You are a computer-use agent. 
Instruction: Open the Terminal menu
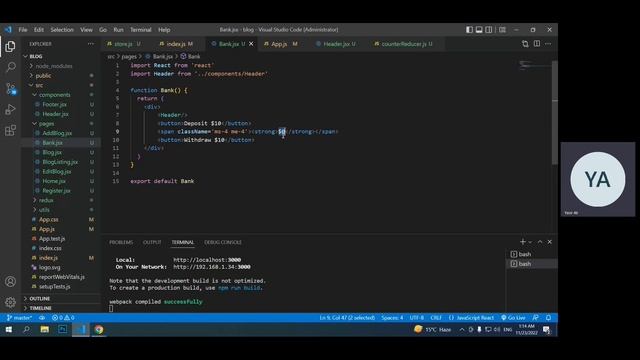(141, 30)
